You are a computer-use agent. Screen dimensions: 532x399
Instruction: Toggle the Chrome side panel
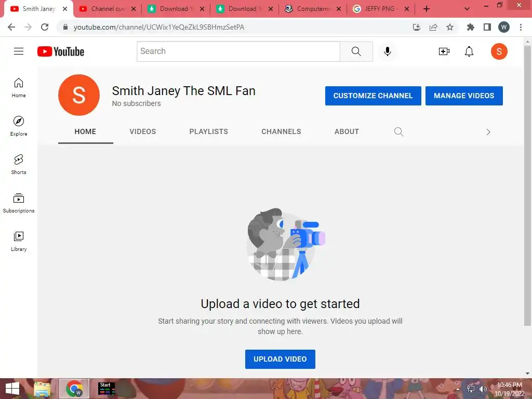coord(487,27)
